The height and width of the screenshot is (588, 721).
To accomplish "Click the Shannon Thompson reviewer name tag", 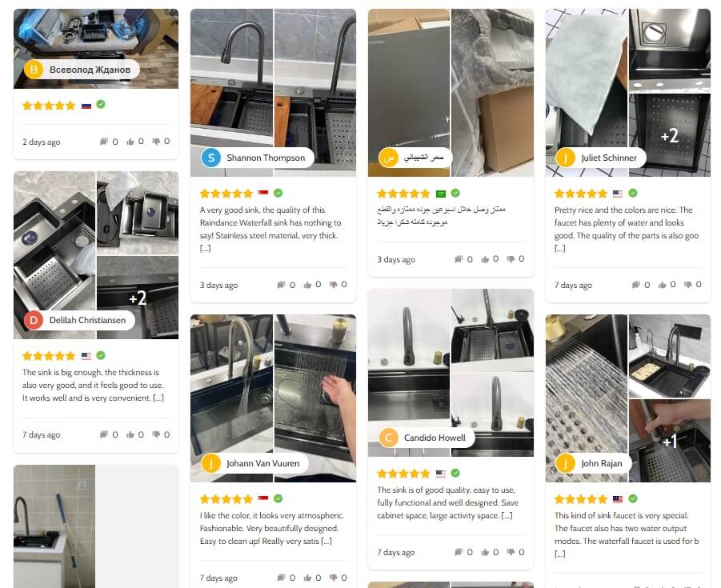I will (257, 158).
